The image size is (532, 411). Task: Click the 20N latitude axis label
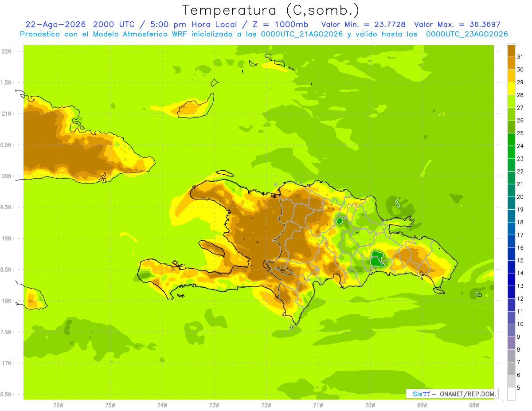coord(6,176)
